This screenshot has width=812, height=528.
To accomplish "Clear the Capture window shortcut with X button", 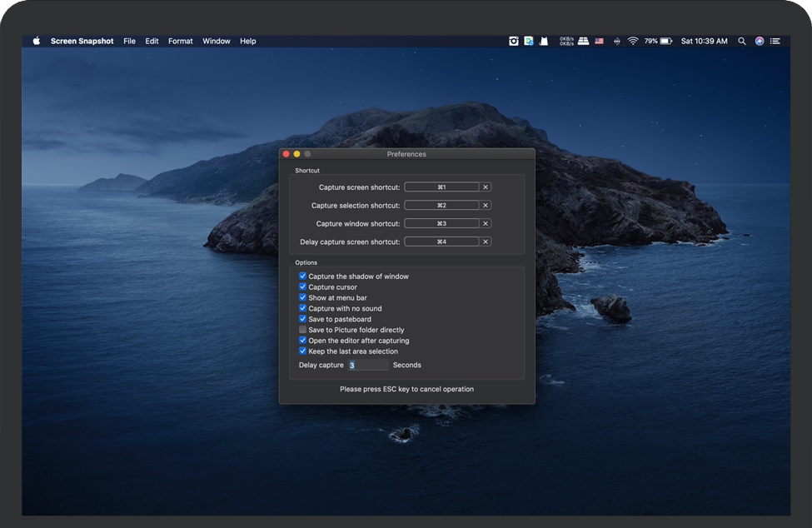I will point(486,223).
